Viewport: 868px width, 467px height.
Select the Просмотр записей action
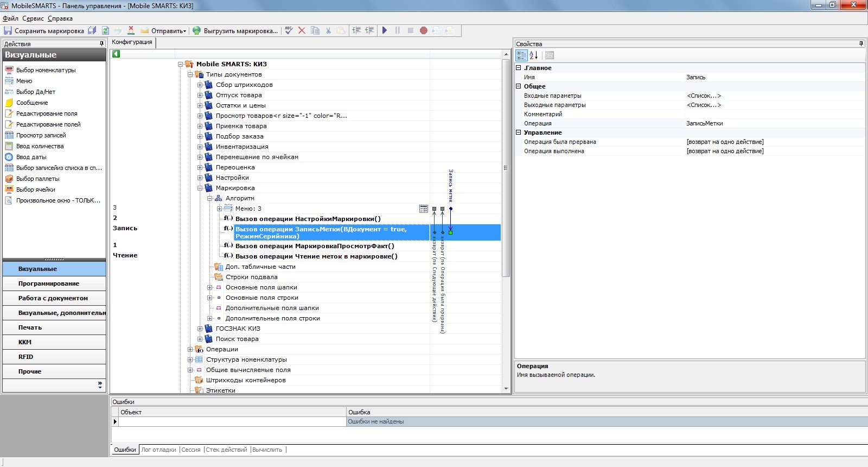pos(41,135)
